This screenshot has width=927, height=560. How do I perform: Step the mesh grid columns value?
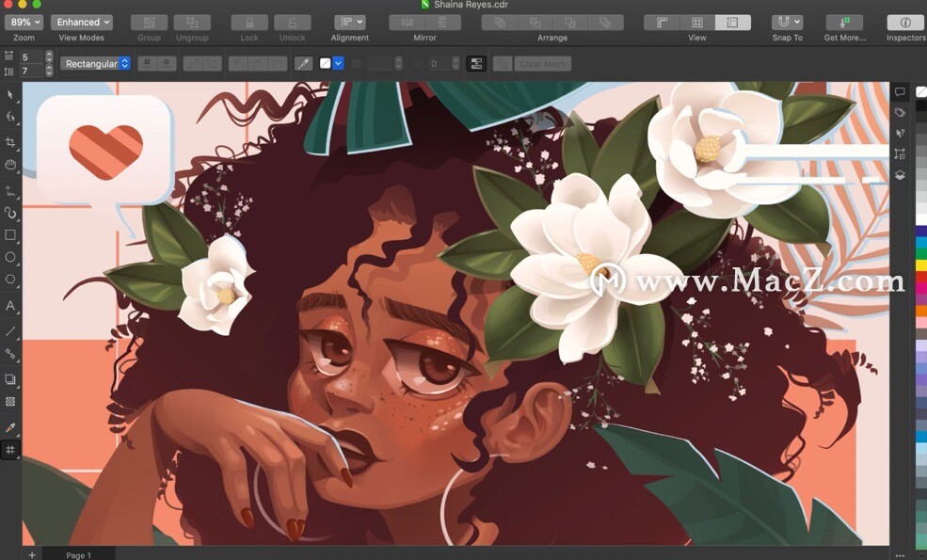point(49,56)
